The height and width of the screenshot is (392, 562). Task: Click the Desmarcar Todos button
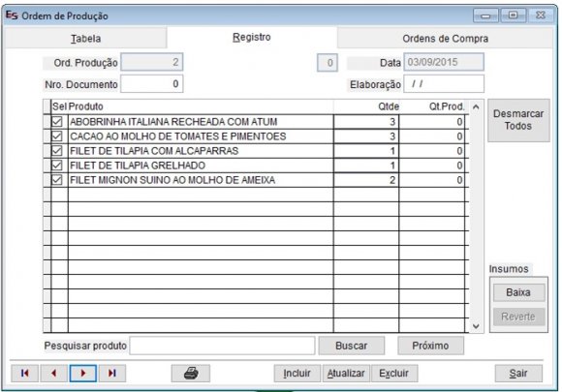[x=518, y=120]
